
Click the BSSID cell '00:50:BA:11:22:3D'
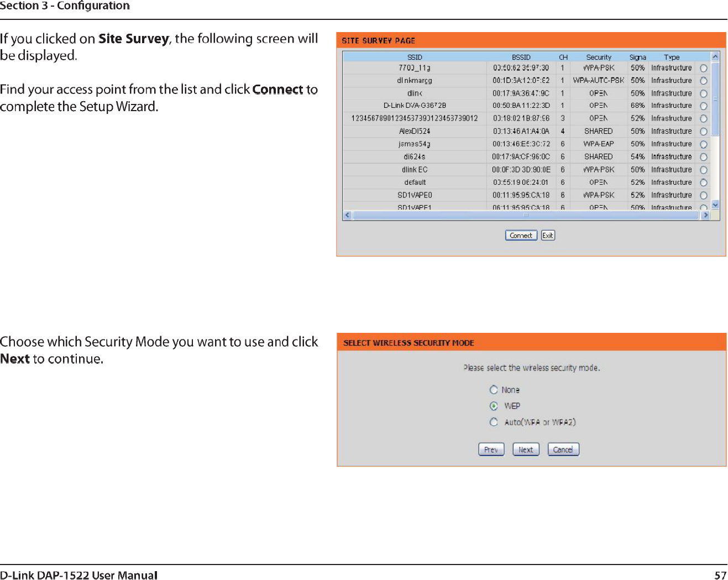point(521,106)
